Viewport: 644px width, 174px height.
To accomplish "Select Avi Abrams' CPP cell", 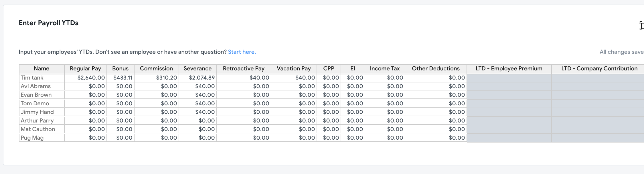I will click(x=329, y=86).
